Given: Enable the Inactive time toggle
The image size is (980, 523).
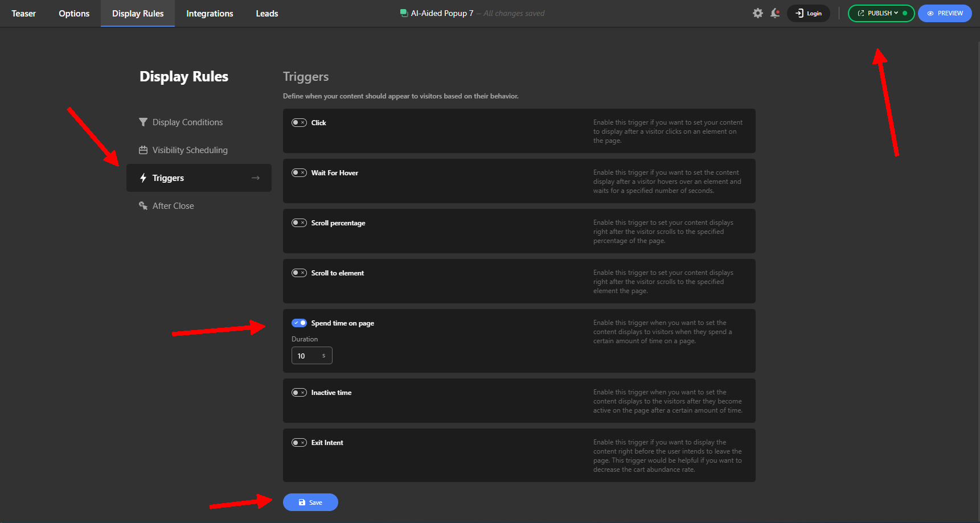Looking at the screenshot, I should click(299, 393).
